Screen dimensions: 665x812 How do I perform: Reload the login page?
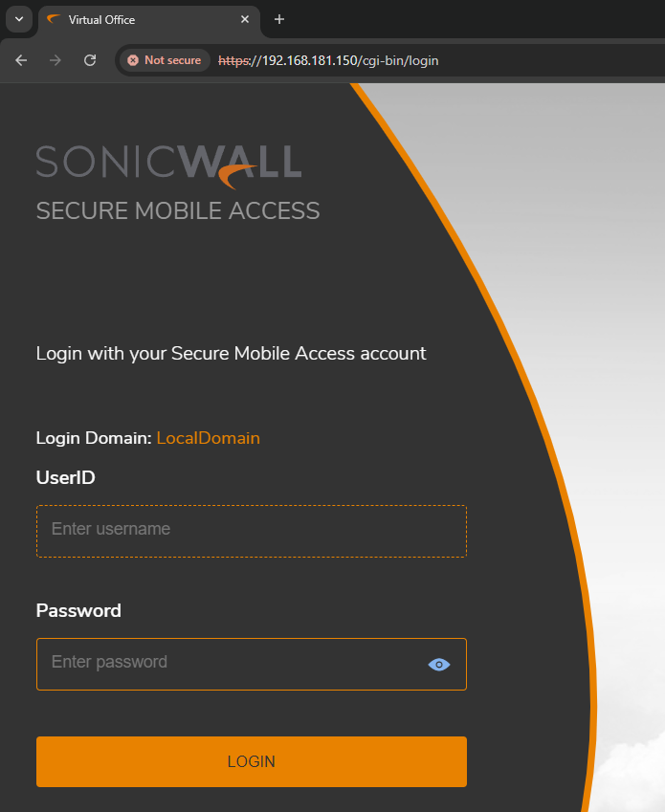tap(90, 60)
